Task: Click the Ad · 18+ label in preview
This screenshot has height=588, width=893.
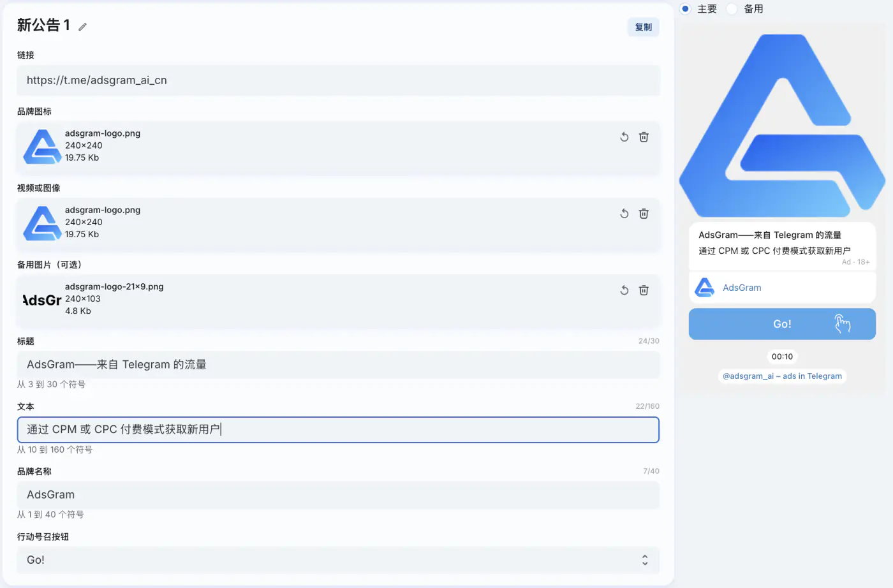Action: pos(855,262)
